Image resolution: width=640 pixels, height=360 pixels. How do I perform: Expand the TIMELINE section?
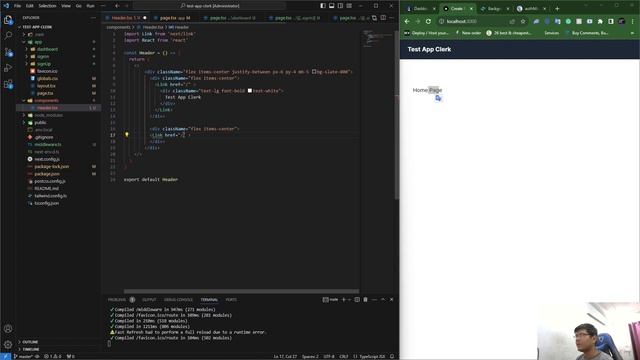click(x=31, y=349)
